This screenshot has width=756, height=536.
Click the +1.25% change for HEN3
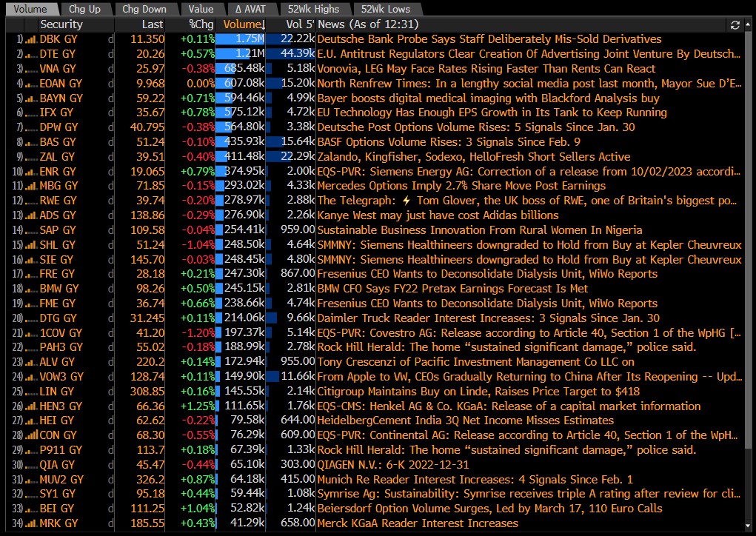(x=198, y=406)
